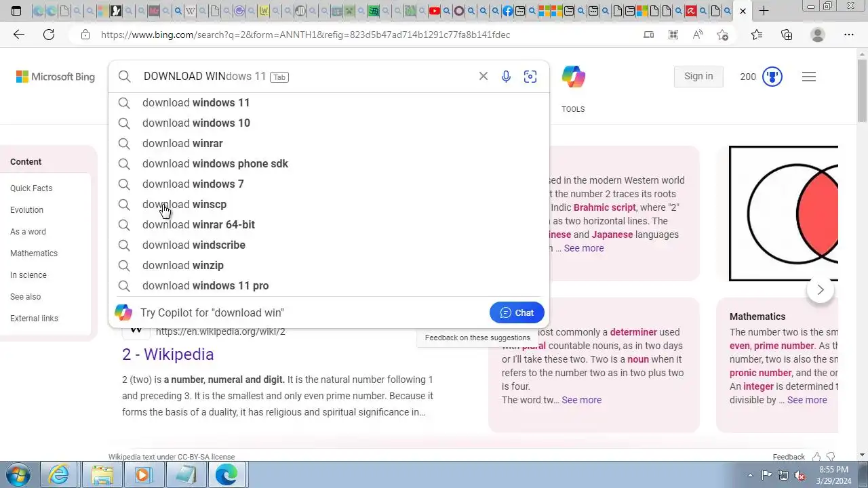This screenshot has height=488, width=868.
Task: Jump to In science section
Action: coord(28,275)
